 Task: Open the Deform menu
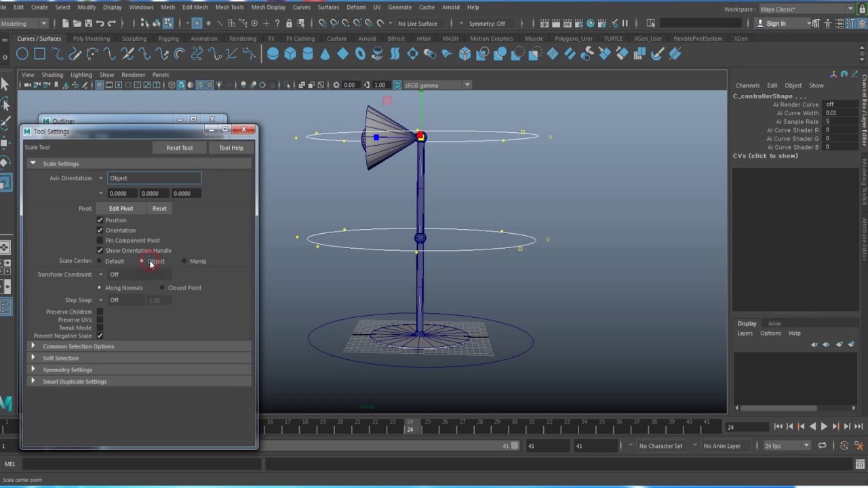[356, 7]
